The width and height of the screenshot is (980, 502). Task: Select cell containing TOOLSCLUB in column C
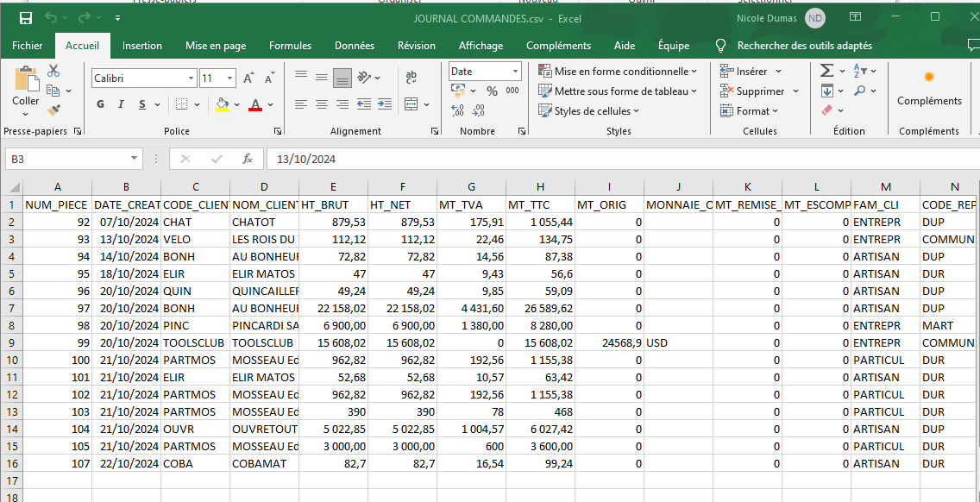click(x=195, y=342)
